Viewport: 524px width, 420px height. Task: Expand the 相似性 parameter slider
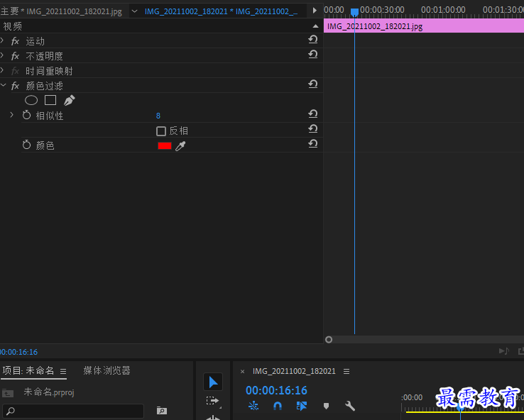[11, 115]
